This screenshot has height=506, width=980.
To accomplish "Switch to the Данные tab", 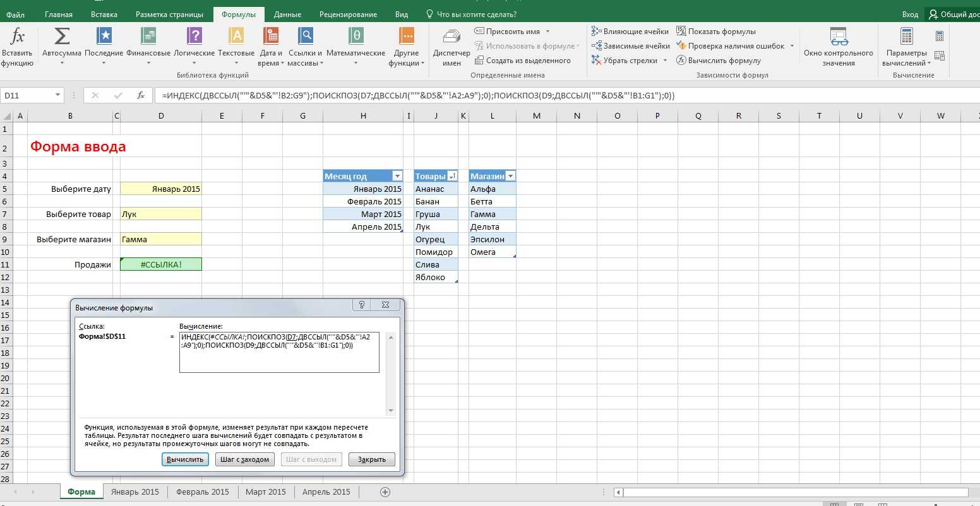I will [x=287, y=15].
